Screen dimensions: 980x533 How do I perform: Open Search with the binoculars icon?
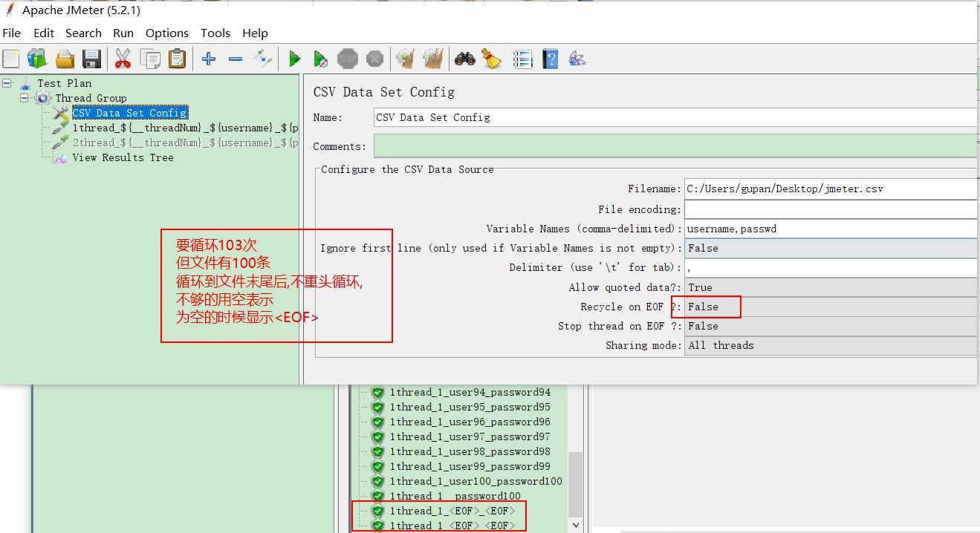(465, 59)
